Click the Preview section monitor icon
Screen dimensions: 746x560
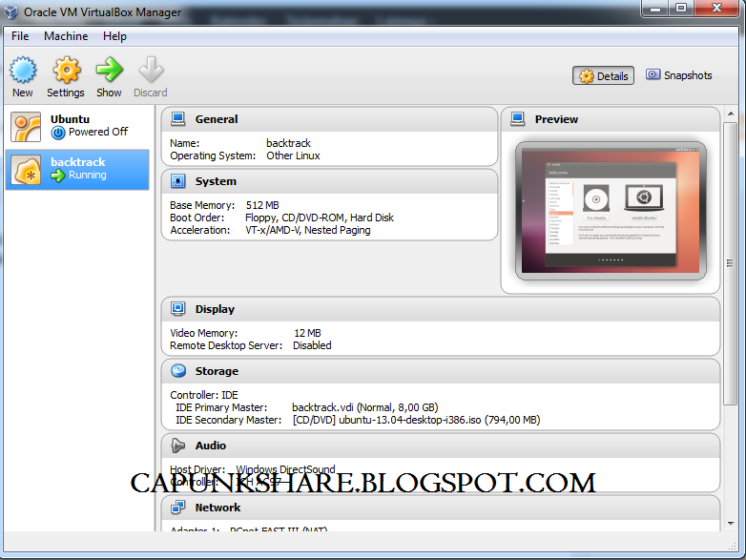pyautogui.click(x=518, y=119)
